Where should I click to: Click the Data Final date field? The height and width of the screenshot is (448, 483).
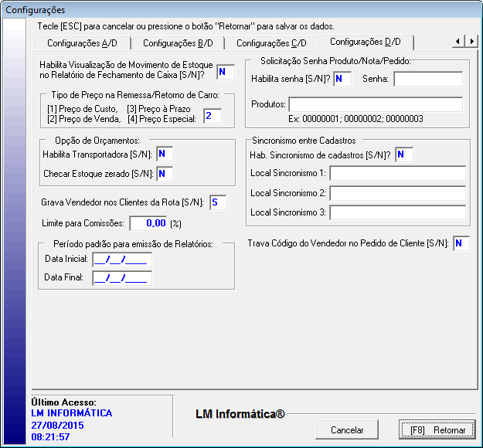point(122,278)
